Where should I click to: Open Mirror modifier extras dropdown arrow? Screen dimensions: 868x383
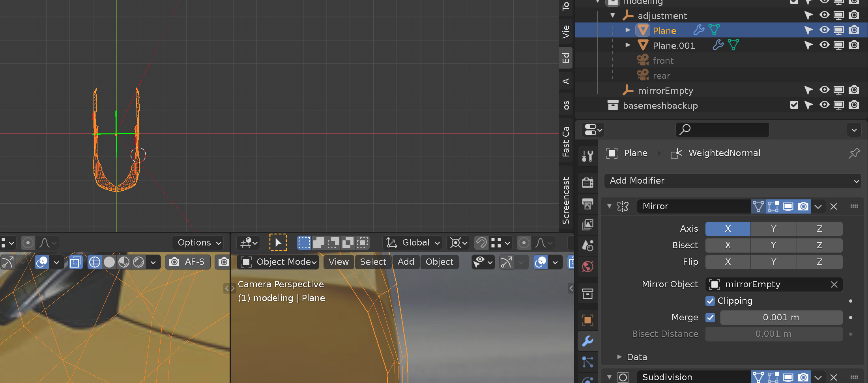coord(818,206)
